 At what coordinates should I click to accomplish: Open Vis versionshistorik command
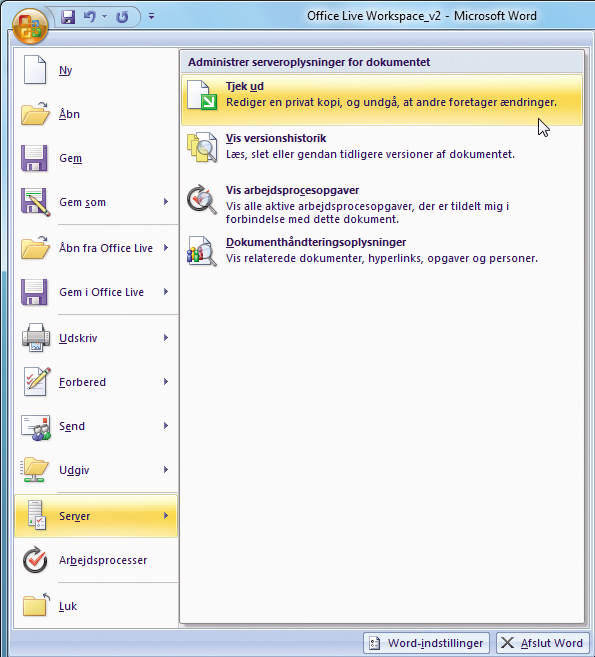[x=276, y=138]
